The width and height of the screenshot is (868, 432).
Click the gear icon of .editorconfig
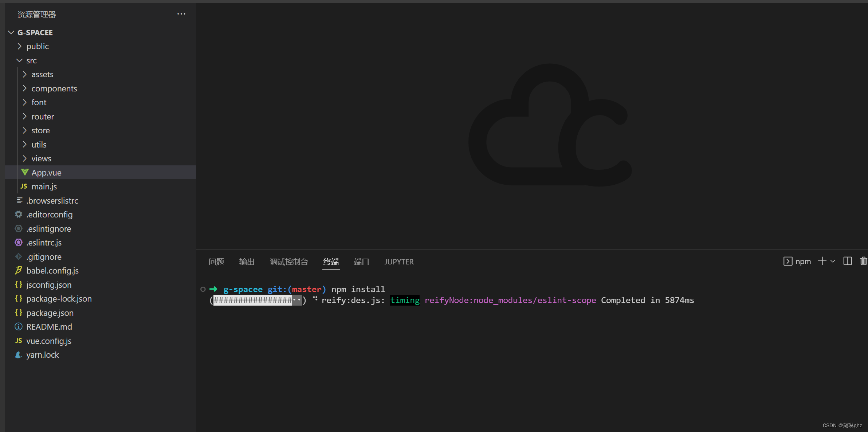[x=19, y=214]
